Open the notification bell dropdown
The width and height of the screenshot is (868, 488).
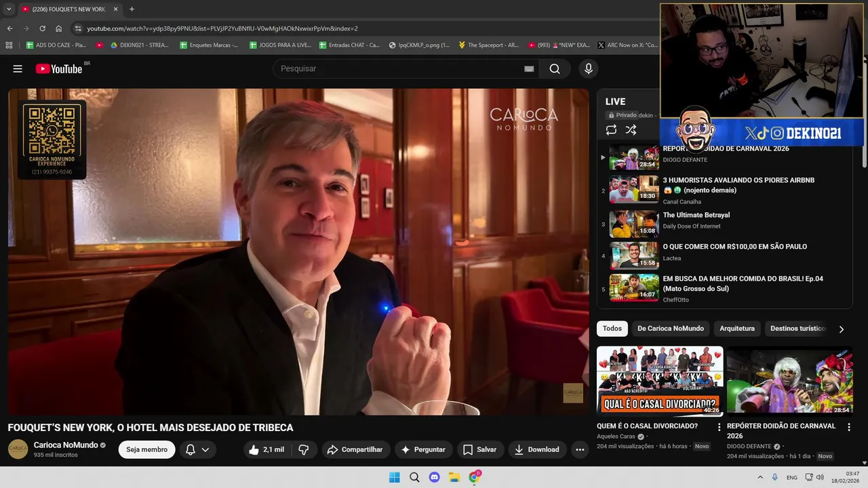click(x=197, y=449)
